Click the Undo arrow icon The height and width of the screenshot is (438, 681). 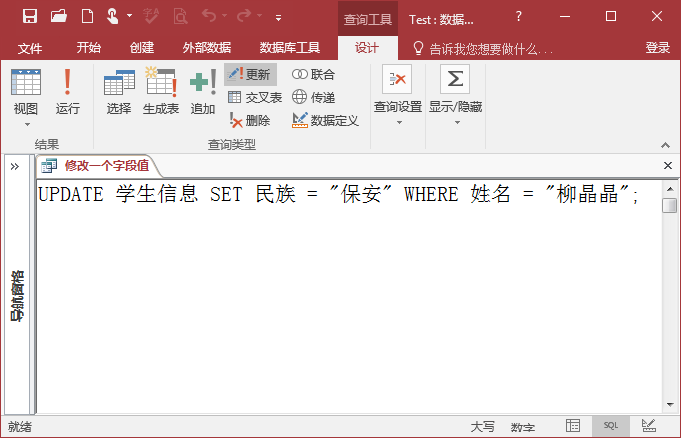(x=209, y=16)
